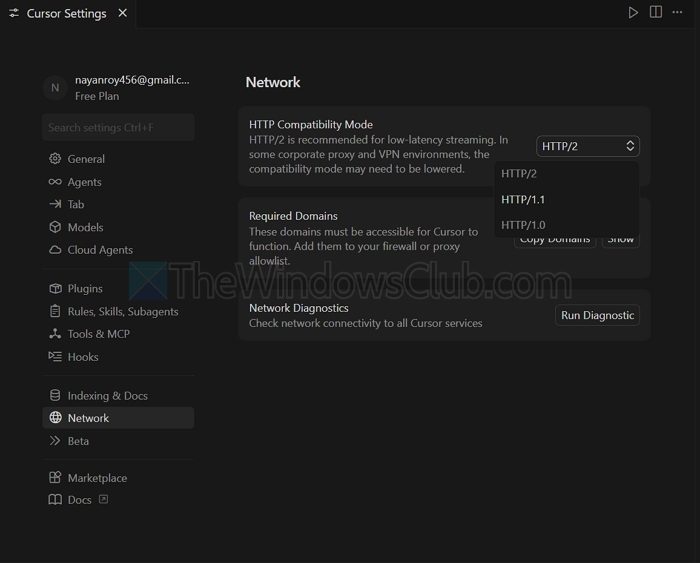Open Indexing & Docs database icon
The width and height of the screenshot is (700, 563).
[55, 395]
